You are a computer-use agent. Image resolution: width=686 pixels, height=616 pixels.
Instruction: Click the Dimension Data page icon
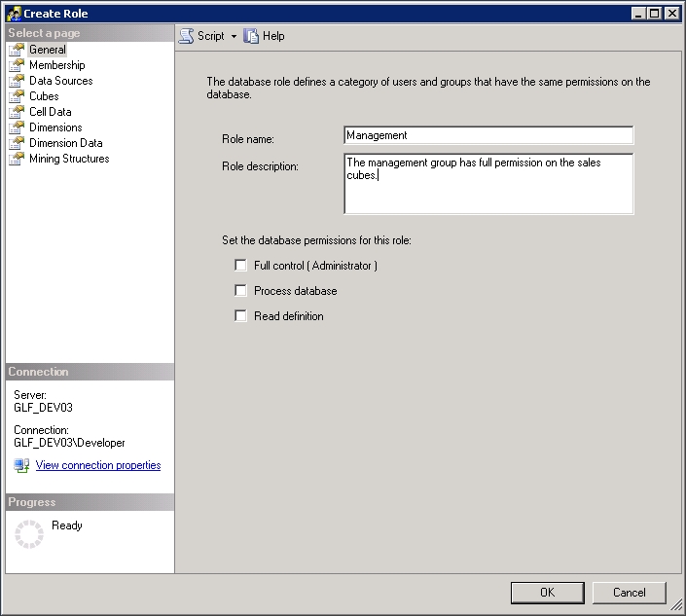click(x=17, y=143)
